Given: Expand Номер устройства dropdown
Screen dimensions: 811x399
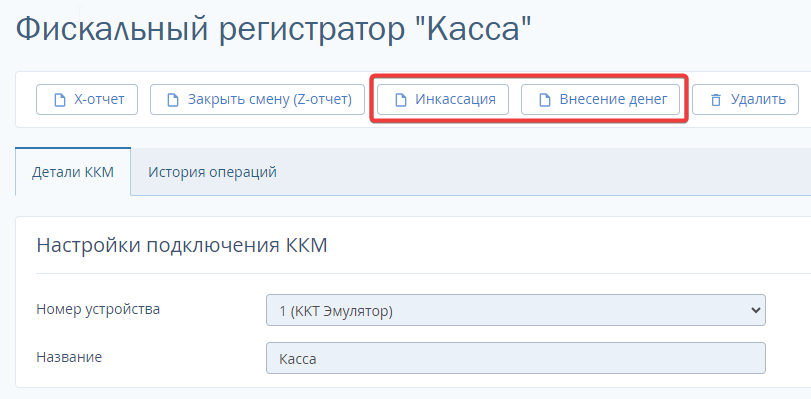Looking at the screenshot, I should point(516,311).
